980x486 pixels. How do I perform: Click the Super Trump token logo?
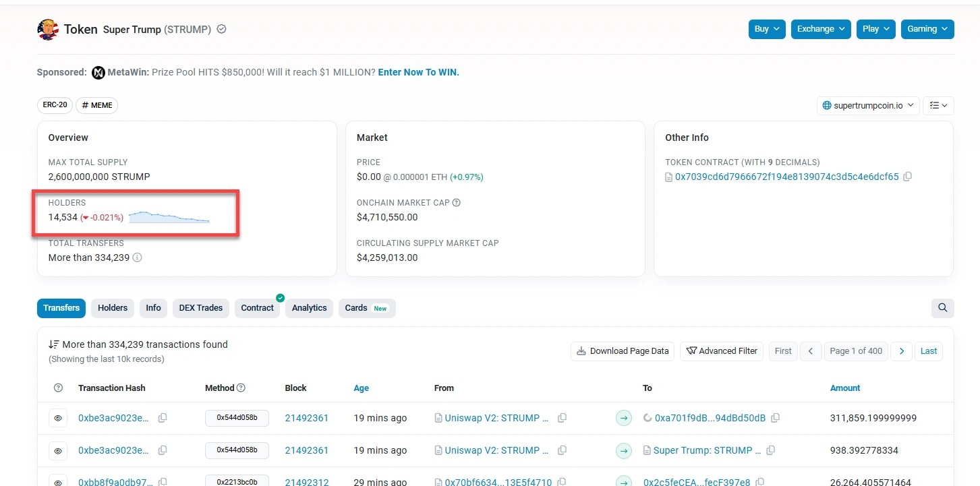click(47, 29)
